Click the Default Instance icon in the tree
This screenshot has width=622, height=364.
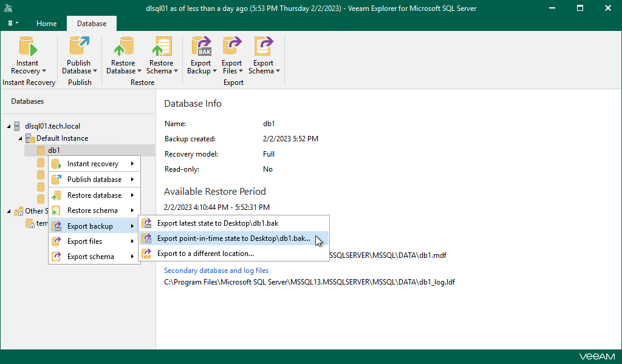(x=30, y=138)
